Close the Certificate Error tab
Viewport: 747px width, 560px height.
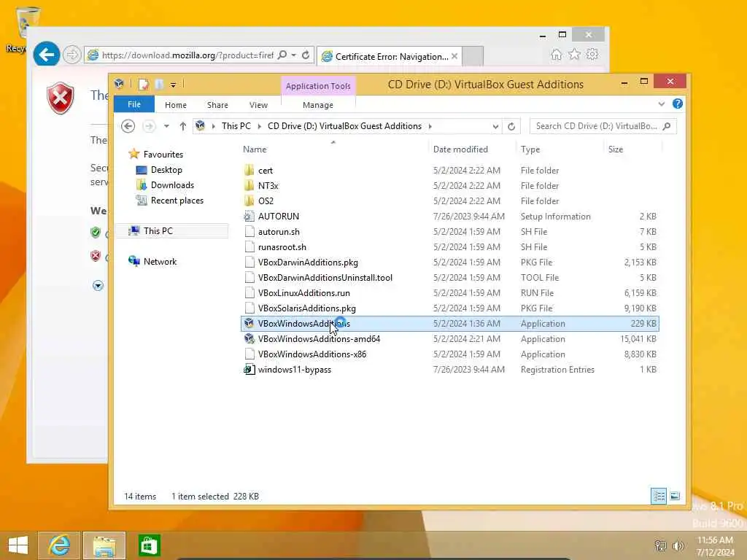[x=454, y=56]
